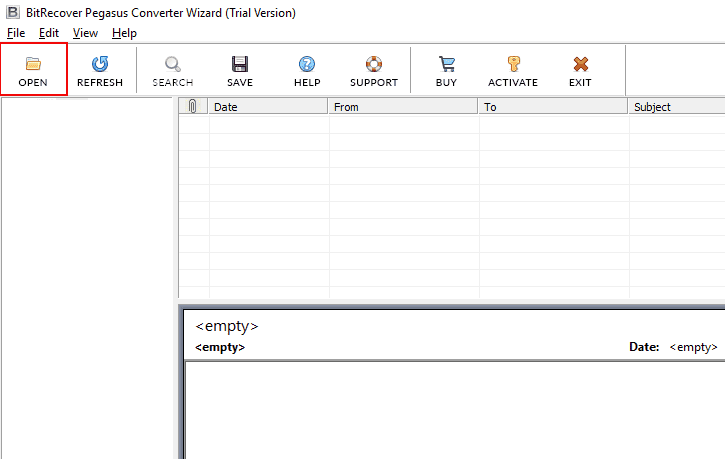This screenshot has width=725, height=459.
Task: Sort emails by Date column header
Action: point(268,107)
